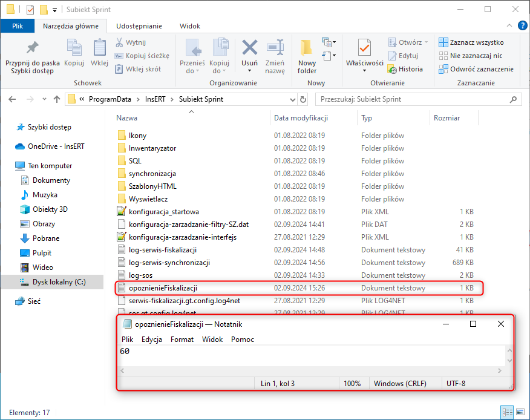Click the Wklej clipboard icon
Screen dimensions: 530x420
[x=99, y=47]
